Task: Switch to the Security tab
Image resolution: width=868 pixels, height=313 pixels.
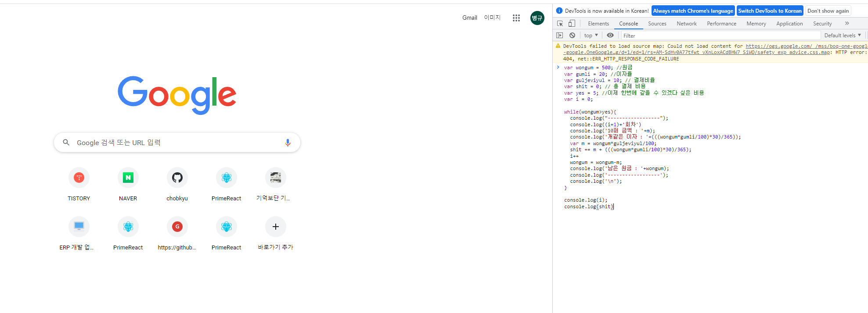Action: coord(822,24)
